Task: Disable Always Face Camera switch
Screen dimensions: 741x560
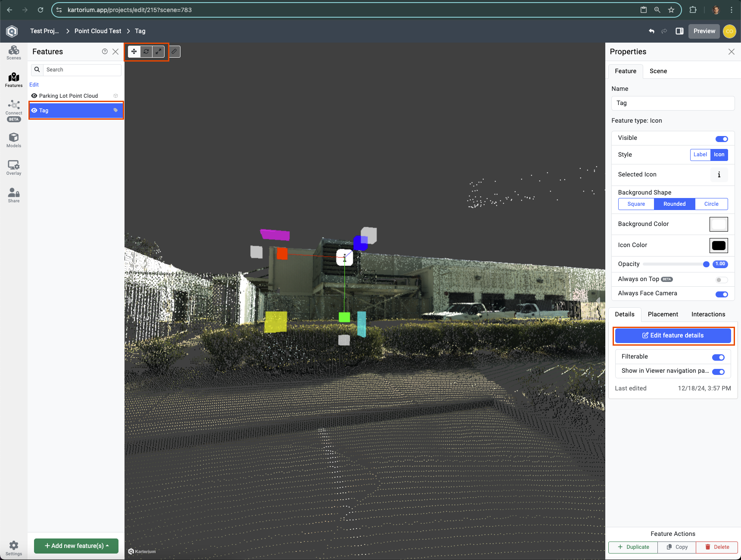Action: pyautogui.click(x=722, y=294)
